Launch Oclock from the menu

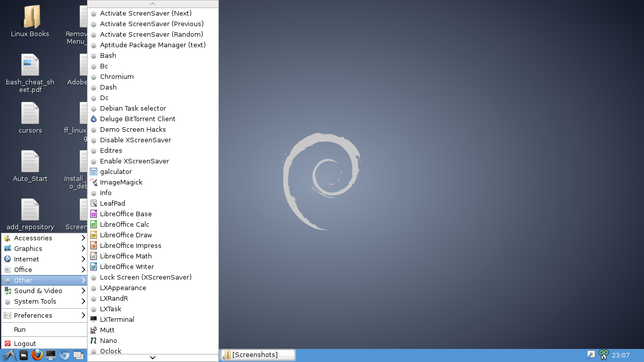[153, 351]
